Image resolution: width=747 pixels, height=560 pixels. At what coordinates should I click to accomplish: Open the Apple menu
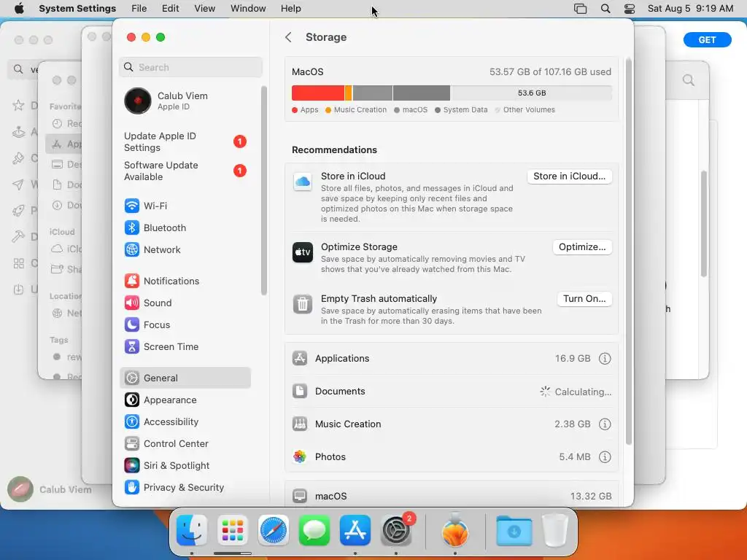(19, 9)
